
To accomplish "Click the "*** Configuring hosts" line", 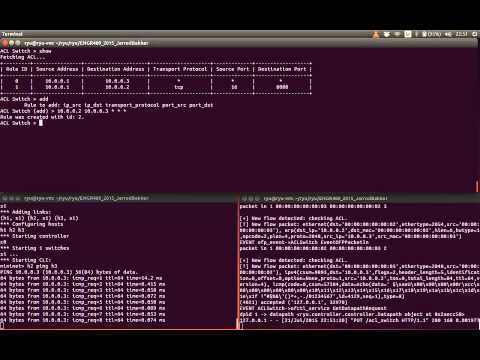I will tap(32, 224).
